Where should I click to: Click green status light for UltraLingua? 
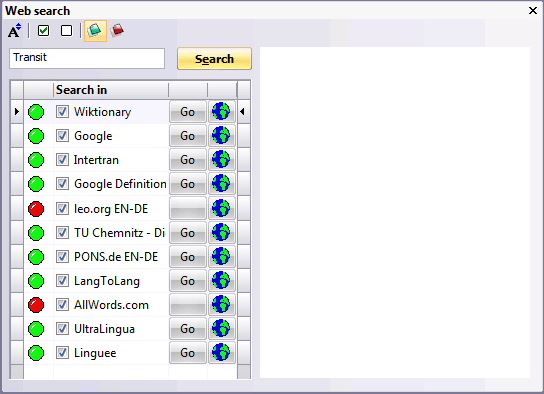[36, 329]
